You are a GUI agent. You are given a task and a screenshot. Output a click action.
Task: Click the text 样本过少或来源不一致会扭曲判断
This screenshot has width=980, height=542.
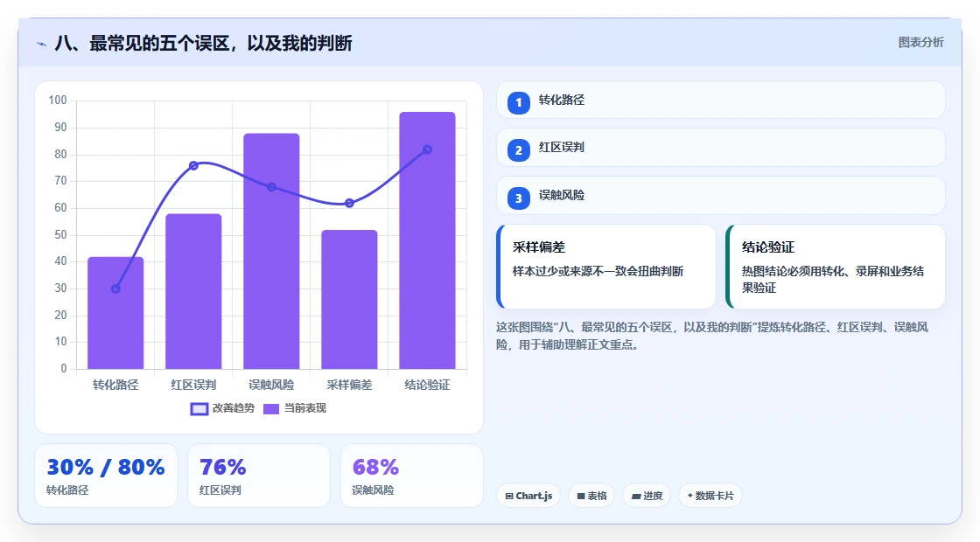tap(598, 271)
